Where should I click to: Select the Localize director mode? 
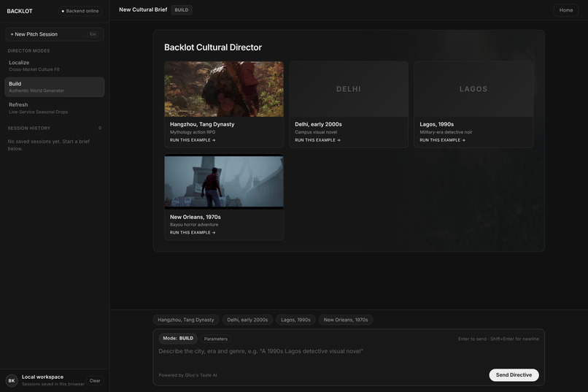[55, 66]
